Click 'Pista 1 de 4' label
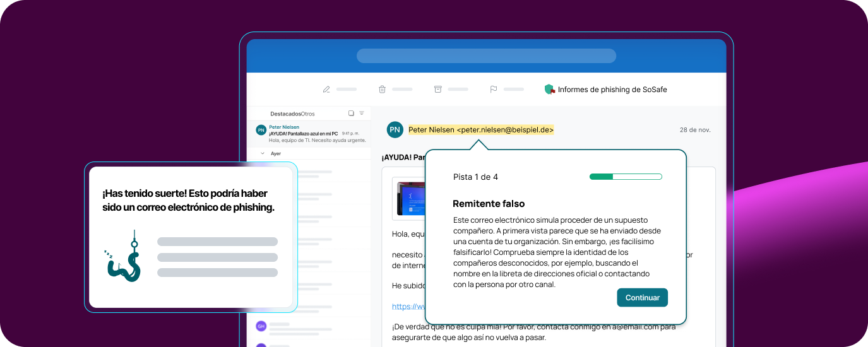This screenshot has width=868, height=347. pyautogui.click(x=475, y=177)
